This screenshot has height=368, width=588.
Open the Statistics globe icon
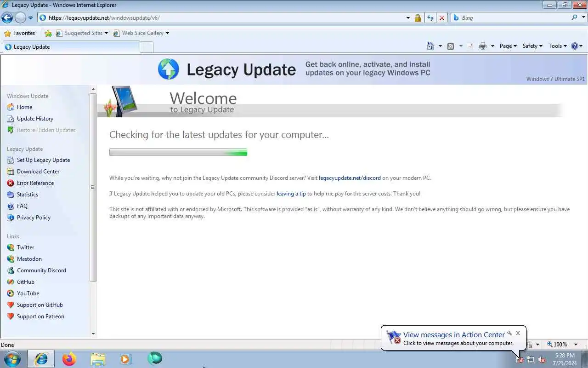pos(11,195)
